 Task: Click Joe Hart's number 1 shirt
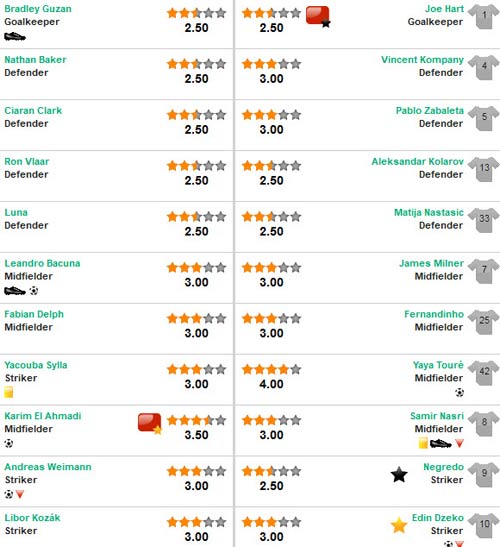point(484,16)
